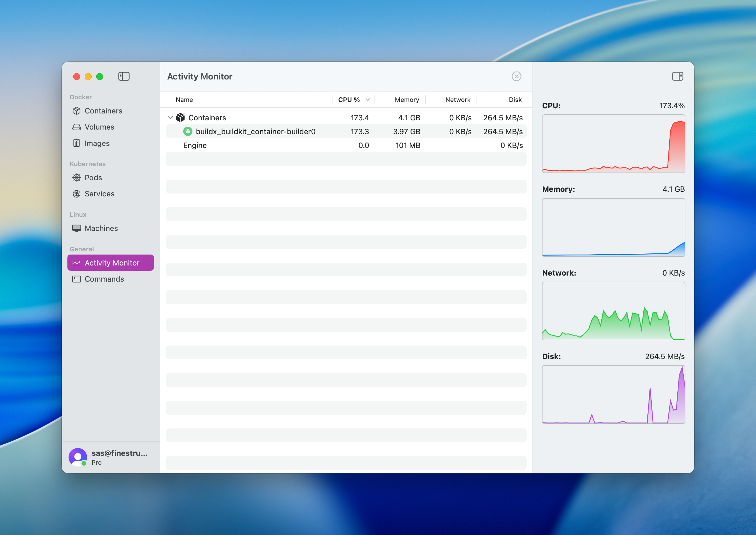Select Activity Monitor in the sidebar
The image size is (756, 535).
[110, 263]
